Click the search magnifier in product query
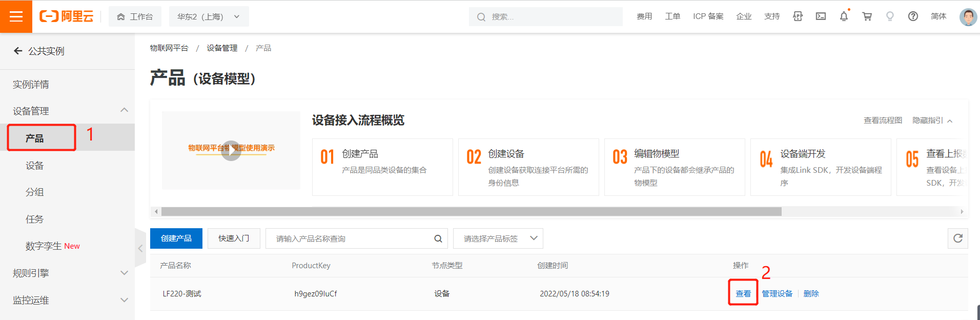This screenshot has height=320, width=980. [438, 238]
